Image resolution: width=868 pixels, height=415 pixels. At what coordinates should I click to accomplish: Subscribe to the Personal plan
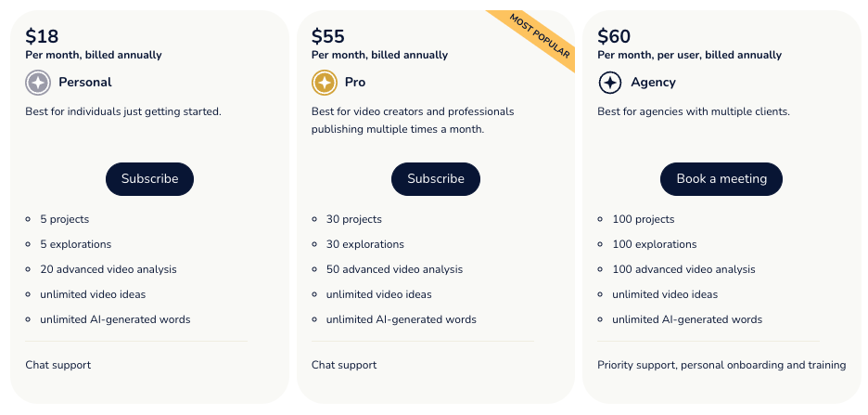pos(149,179)
